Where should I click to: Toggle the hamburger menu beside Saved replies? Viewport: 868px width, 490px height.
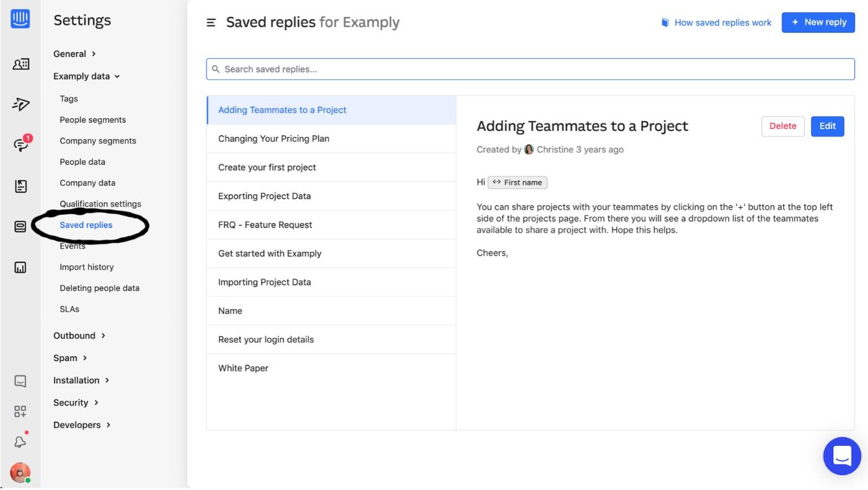tap(211, 22)
